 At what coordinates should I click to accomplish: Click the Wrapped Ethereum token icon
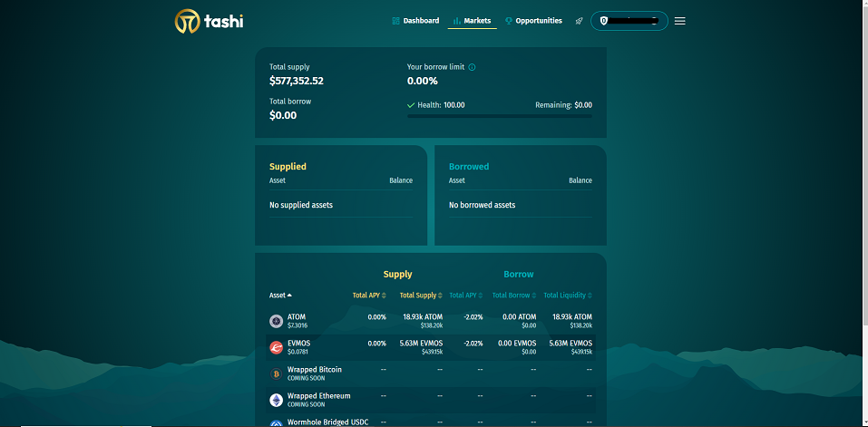pyautogui.click(x=276, y=400)
